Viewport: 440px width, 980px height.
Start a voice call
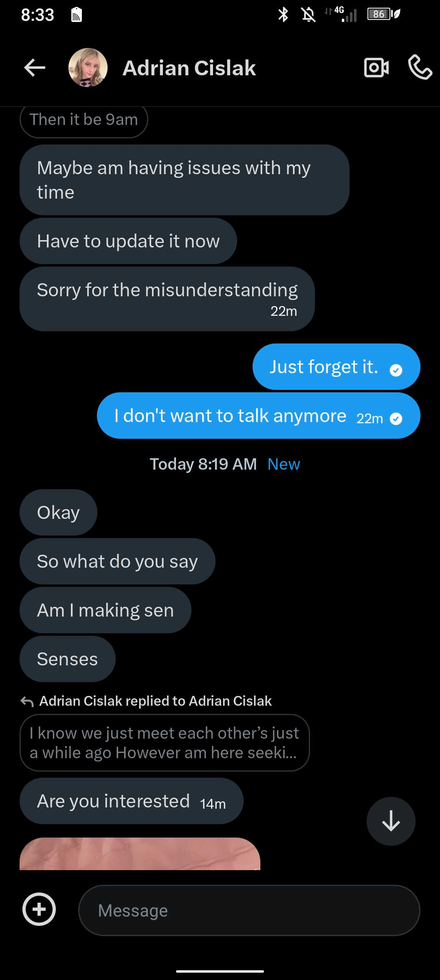pyautogui.click(x=420, y=67)
